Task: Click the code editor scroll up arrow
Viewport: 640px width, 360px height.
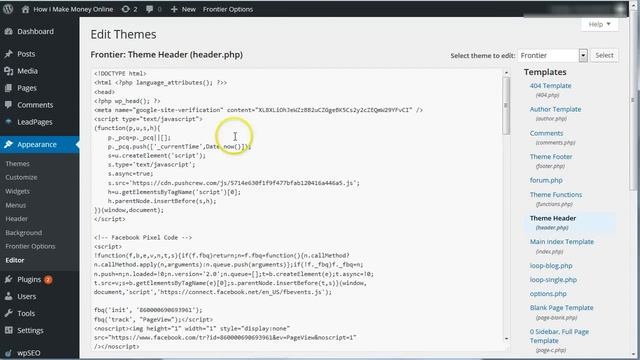Action: 507,73
